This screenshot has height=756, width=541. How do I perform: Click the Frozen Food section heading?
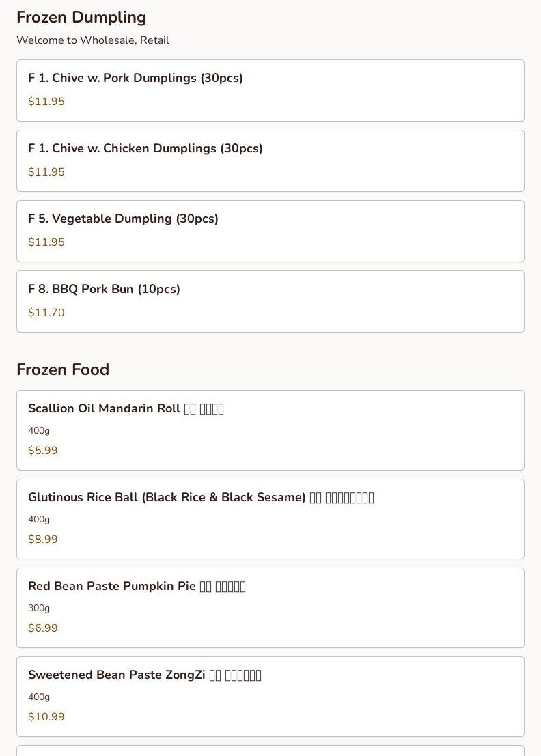(x=63, y=369)
